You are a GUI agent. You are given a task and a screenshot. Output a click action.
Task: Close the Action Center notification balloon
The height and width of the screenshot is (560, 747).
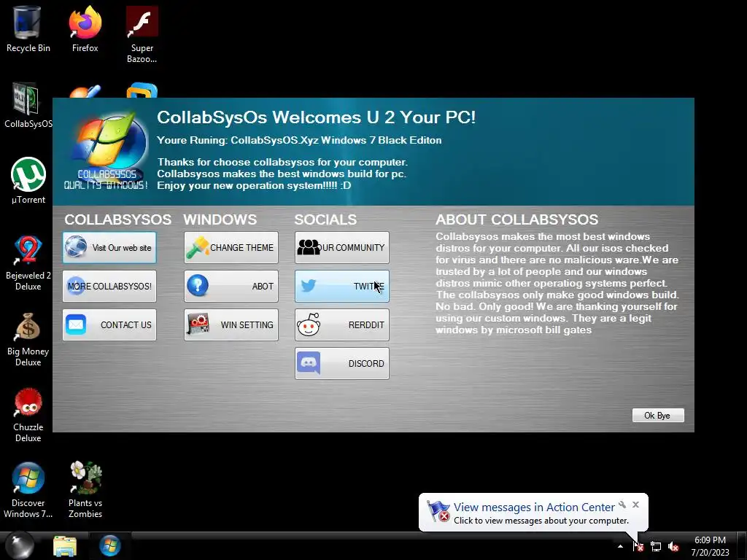coord(635,505)
